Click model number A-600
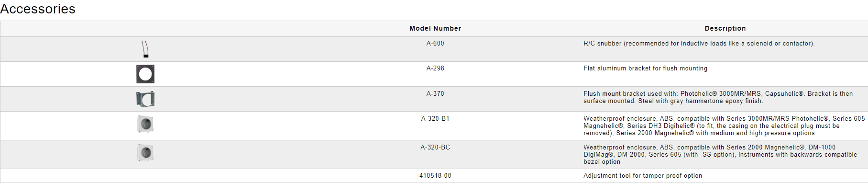This screenshot has width=868, height=183. pos(435,44)
